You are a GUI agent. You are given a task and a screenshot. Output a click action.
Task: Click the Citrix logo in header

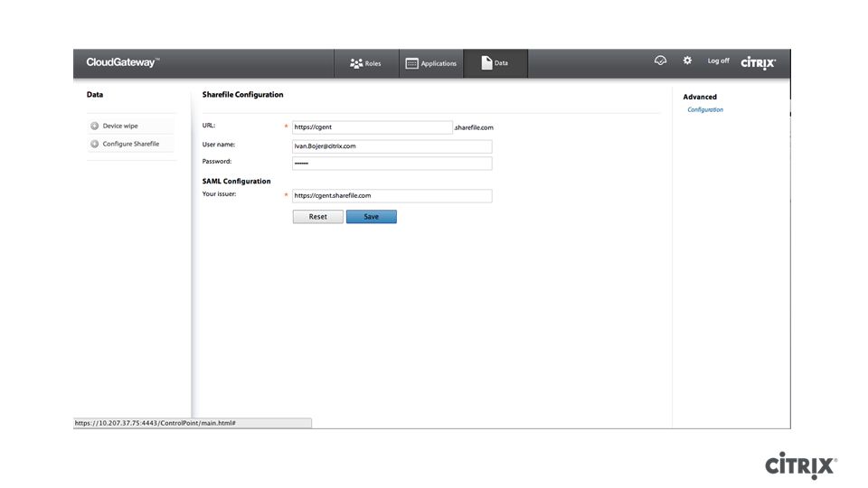[758, 63]
